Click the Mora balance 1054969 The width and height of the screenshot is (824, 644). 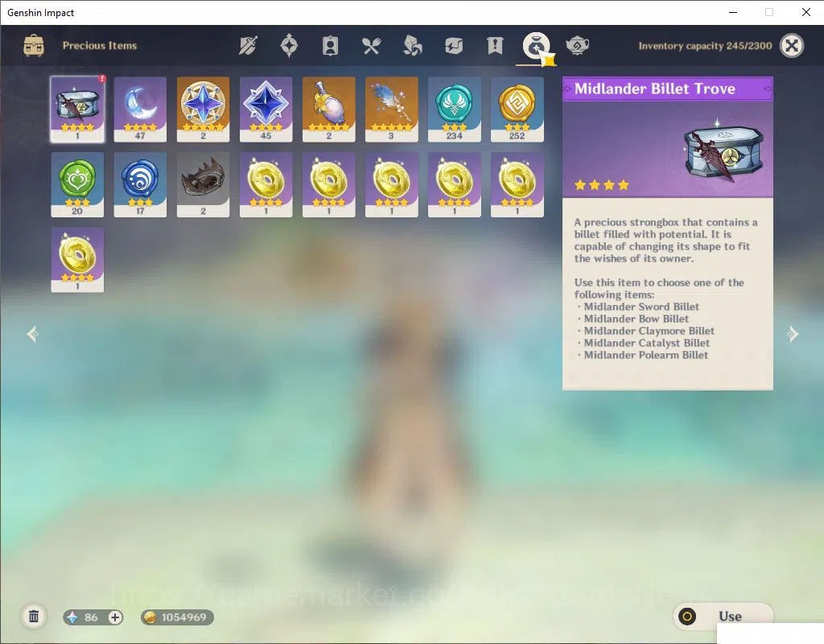click(x=177, y=617)
